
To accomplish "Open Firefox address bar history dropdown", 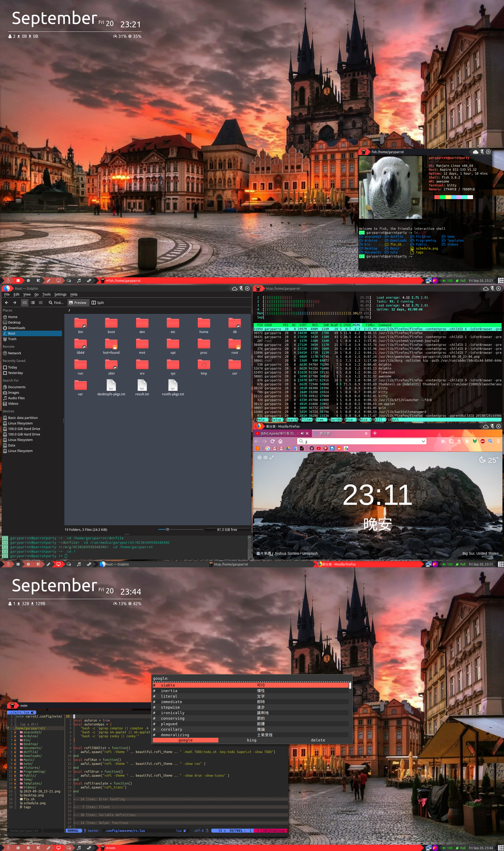I will 423,441.
